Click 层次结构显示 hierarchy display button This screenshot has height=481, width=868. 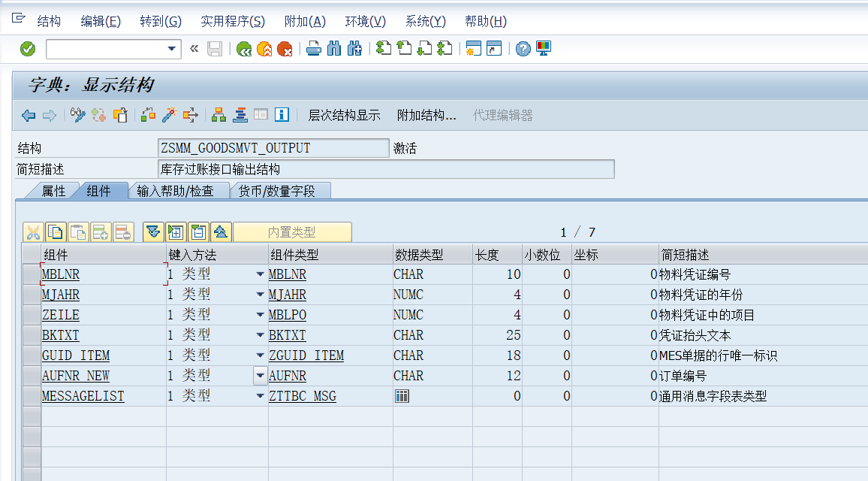[x=344, y=115]
